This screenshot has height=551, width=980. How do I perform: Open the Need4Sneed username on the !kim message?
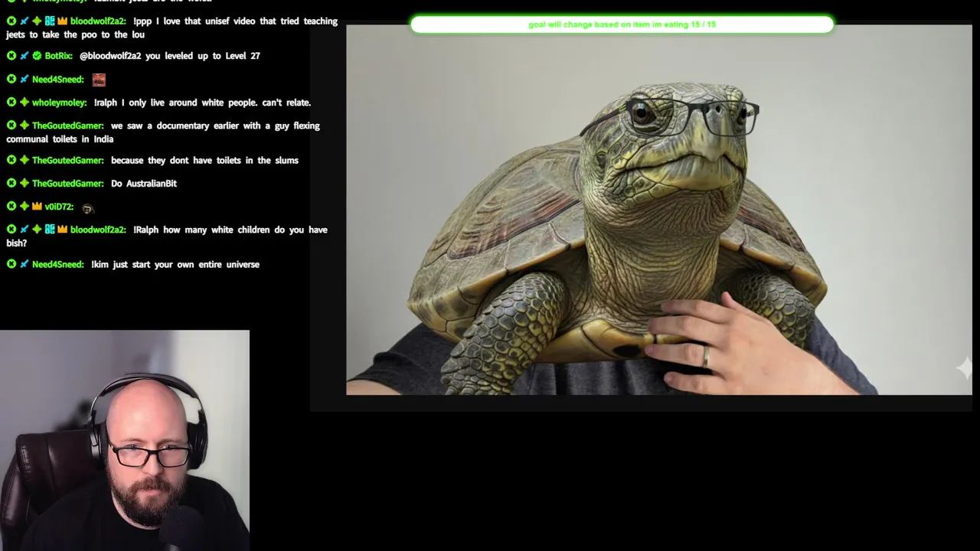point(58,264)
